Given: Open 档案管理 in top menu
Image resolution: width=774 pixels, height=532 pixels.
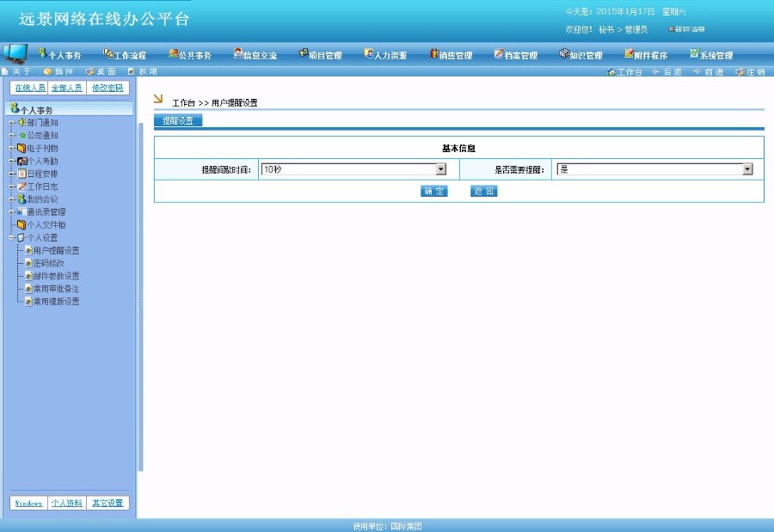Looking at the screenshot, I should click(516, 54).
